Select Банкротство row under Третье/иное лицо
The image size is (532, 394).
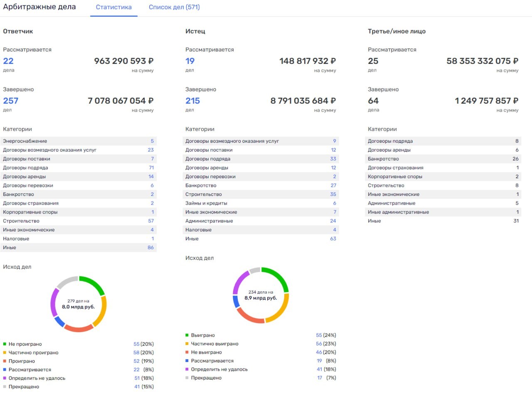[443, 159]
